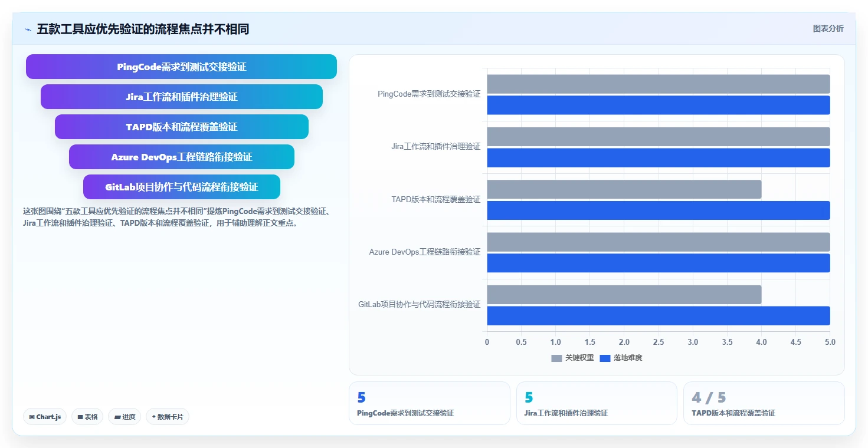Image resolution: width=868 pixels, height=448 pixels.
Task: Click the 表格 tag chip
Action: [x=87, y=417]
